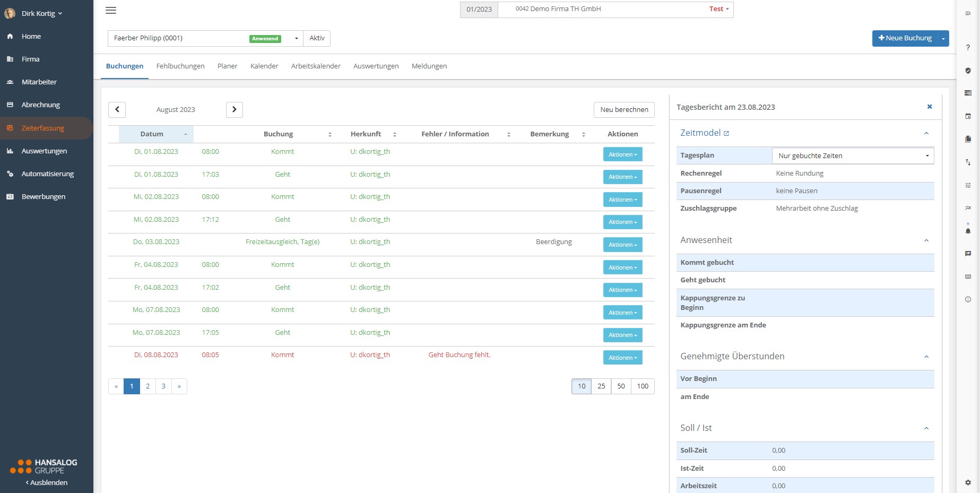This screenshot has height=493, width=980.
Task: Open the Tagesplan dropdown
Action: coord(852,155)
